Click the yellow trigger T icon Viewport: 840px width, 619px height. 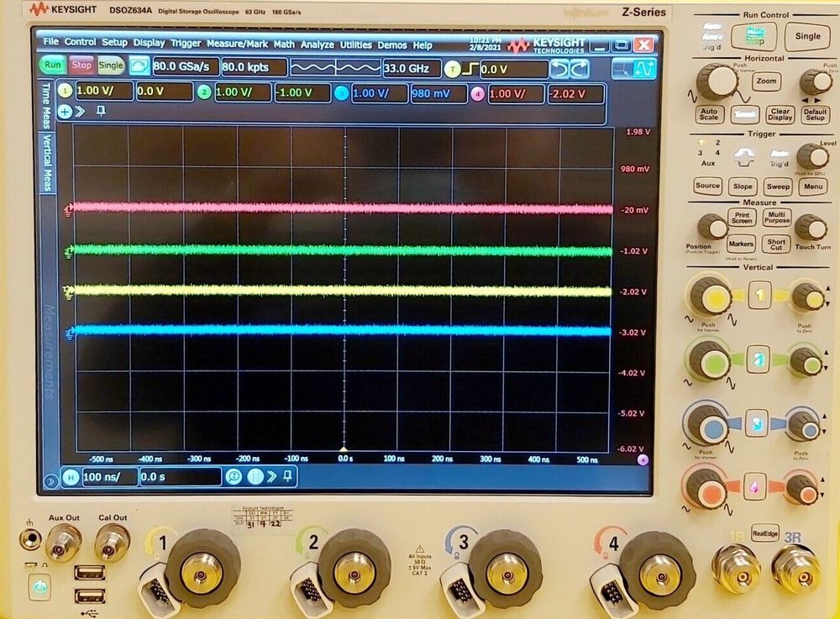click(452, 69)
